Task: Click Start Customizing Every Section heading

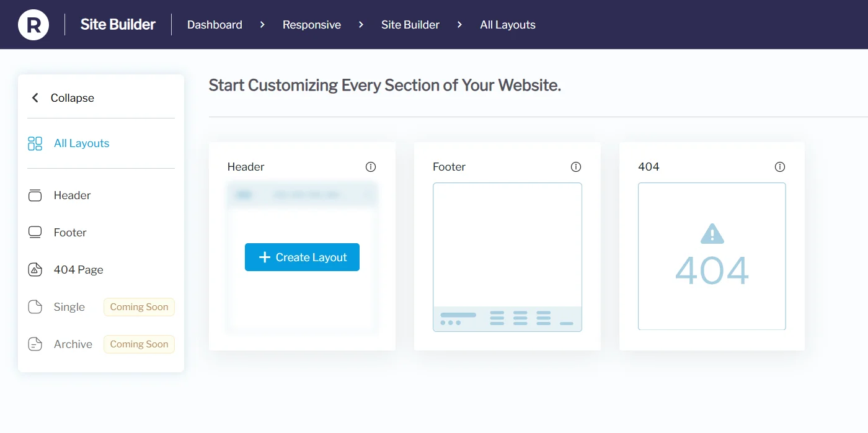Action: 384,85
